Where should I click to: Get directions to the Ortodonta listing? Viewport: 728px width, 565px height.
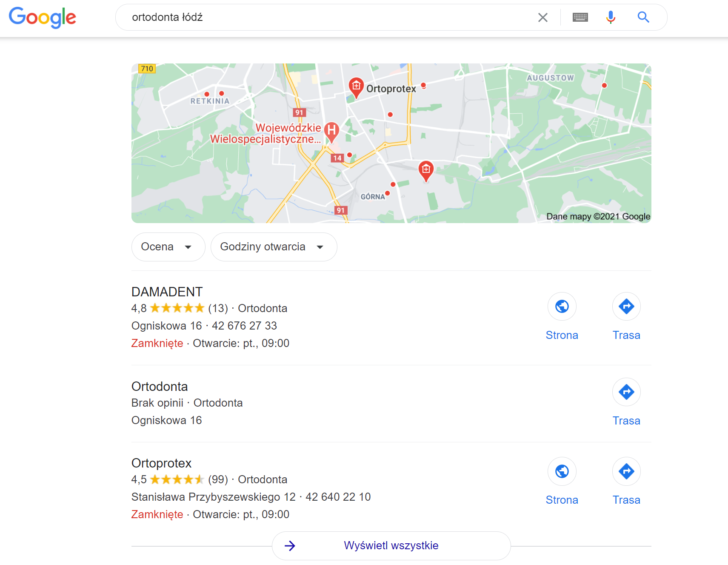626,392
